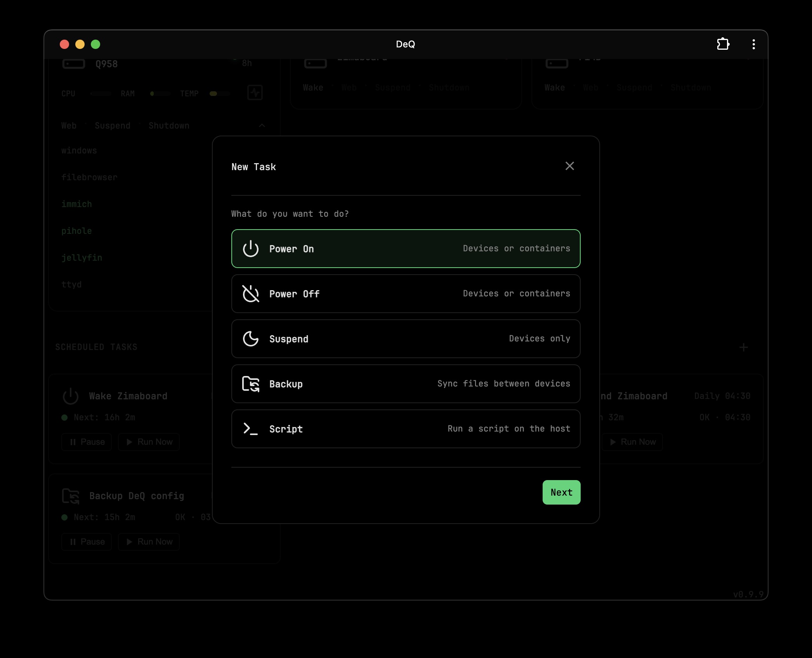Close the New Task dialog
The image size is (812, 658).
pos(569,166)
